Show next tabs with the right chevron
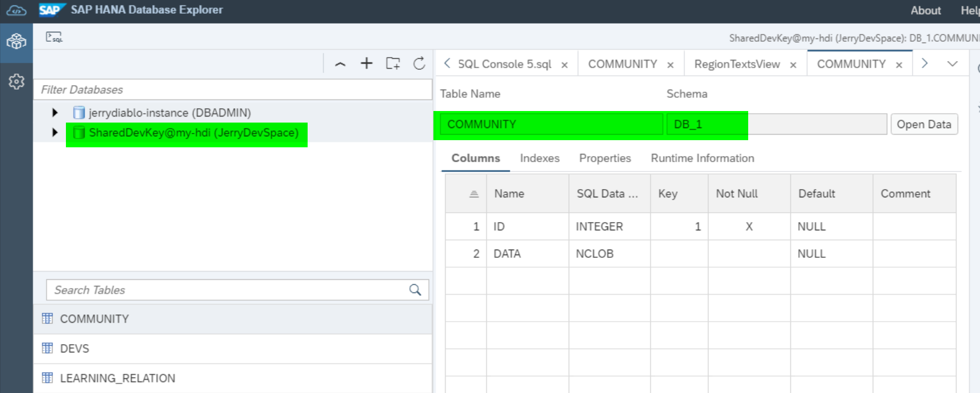The height and width of the screenshot is (393, 980). [925, 63]
